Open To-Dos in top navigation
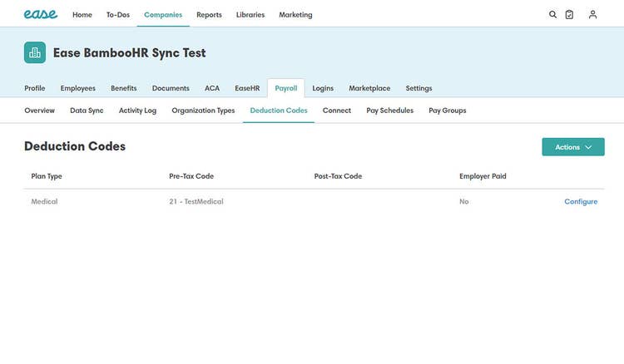The image size is (624, 364). click(118, 15)
